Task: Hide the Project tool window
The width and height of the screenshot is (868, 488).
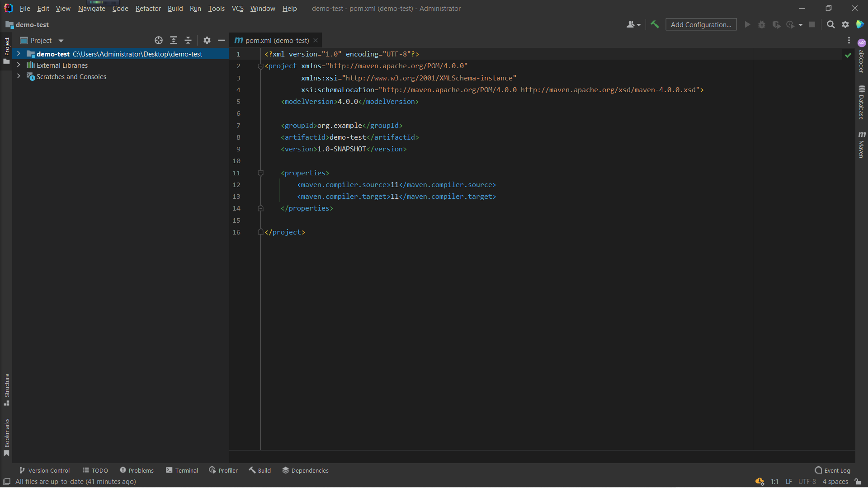Action: point(222,40)
